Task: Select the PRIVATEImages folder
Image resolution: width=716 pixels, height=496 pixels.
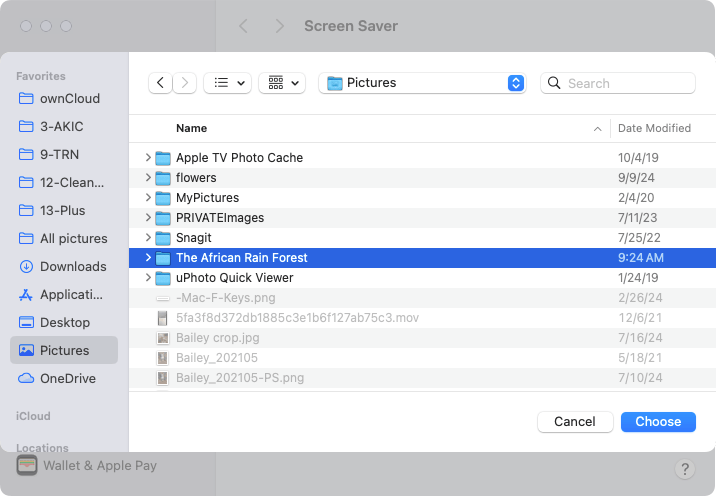Action: pyautogui.click(x=422, y=218)
